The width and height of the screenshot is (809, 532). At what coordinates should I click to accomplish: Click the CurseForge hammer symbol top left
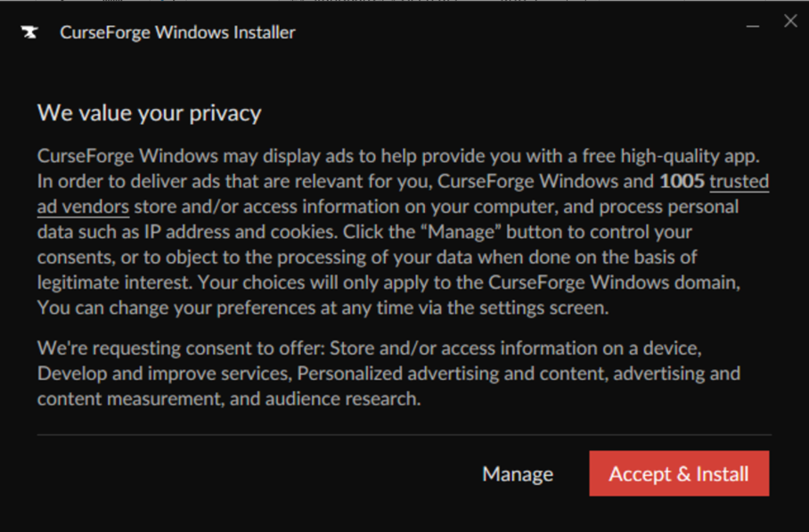29,31
